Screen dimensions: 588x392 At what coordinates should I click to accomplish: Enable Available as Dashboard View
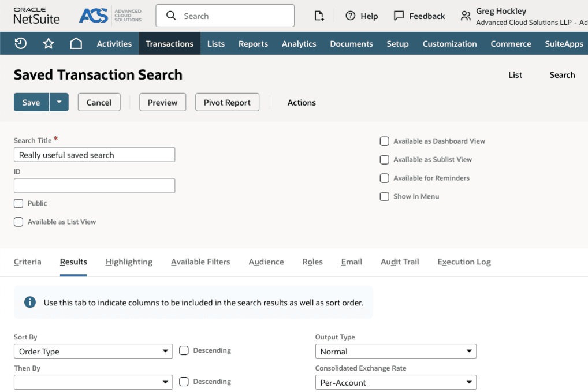click(384, 141)
